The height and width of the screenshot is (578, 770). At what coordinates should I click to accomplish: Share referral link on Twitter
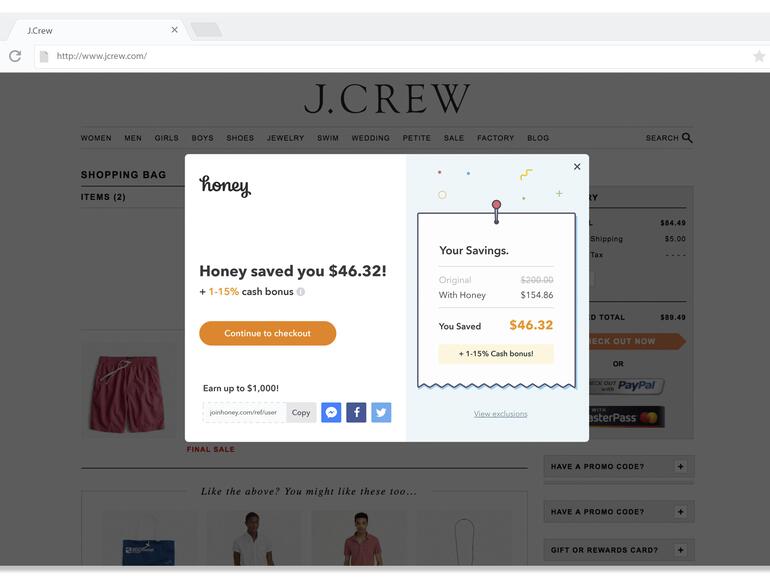pyautogui.click(x=381, y=413)
